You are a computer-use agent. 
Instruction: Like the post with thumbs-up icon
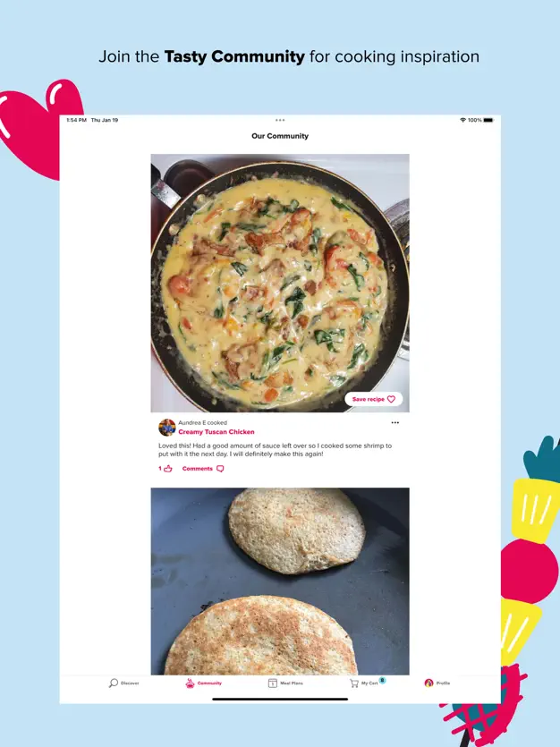point(165,469)
